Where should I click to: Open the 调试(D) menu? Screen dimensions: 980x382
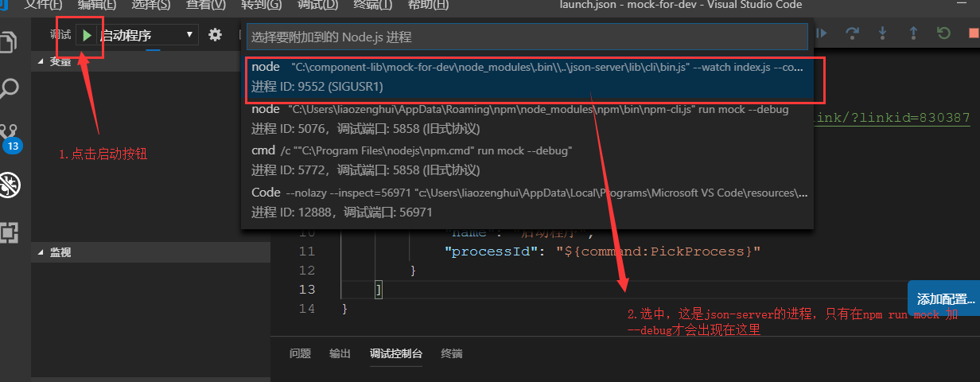point(317,5)
